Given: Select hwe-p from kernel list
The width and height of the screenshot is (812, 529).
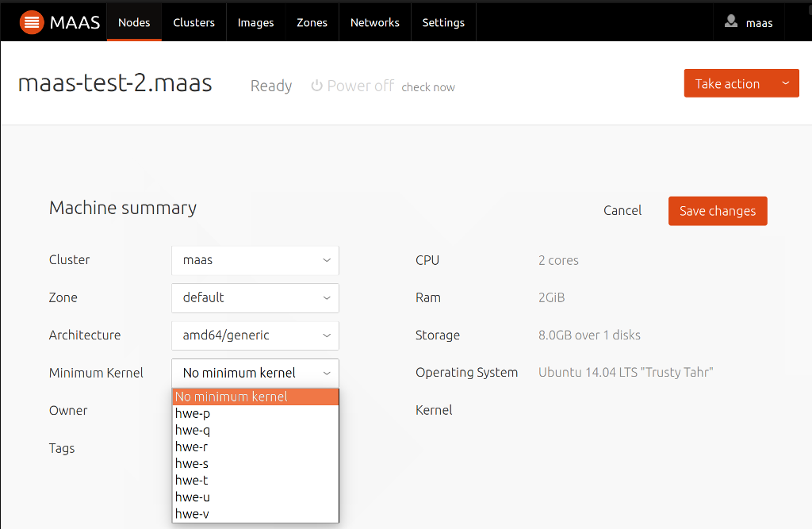Looking at the screenshot, I should tap(255, 413).
